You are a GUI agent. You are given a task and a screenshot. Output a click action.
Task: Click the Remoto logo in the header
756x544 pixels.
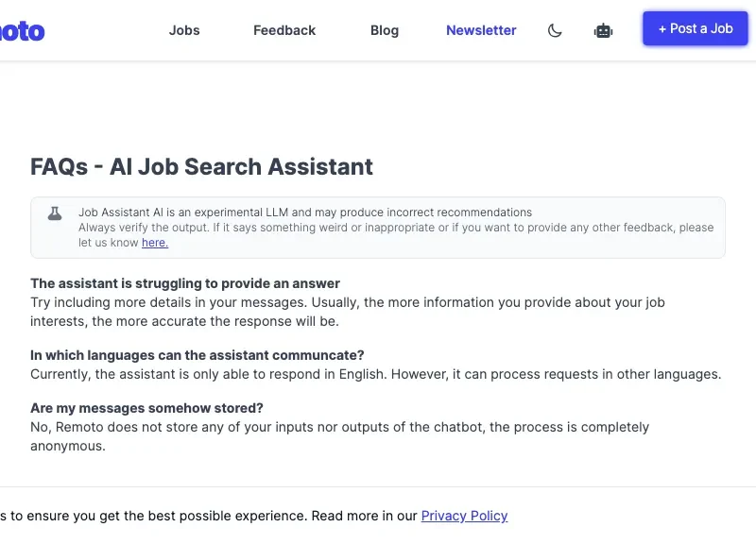pyautogui.click(x=21, y=31)
